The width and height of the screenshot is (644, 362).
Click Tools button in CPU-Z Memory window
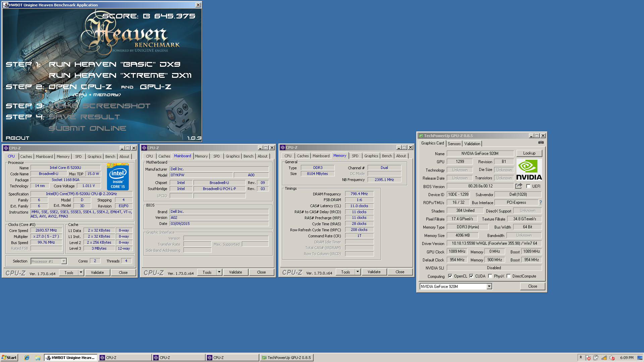(x=345, y=272)
